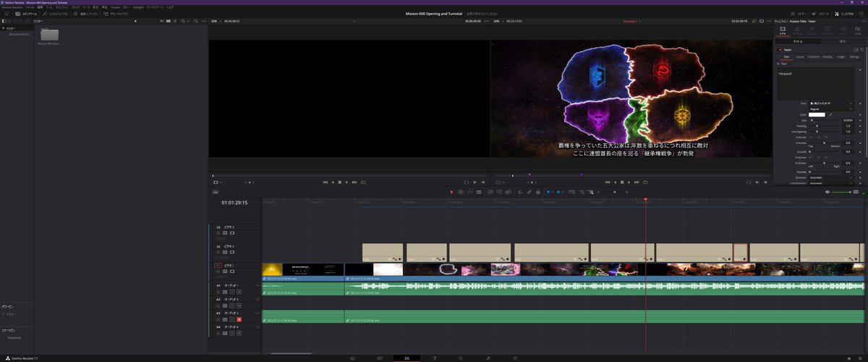Open the ワークスペース (Workspace) menu
The height and width of the screenshot is (362, 868).
tap(155, 7)
